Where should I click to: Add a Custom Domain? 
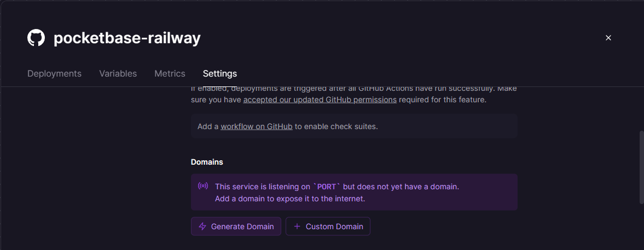[x=328, y=226]
